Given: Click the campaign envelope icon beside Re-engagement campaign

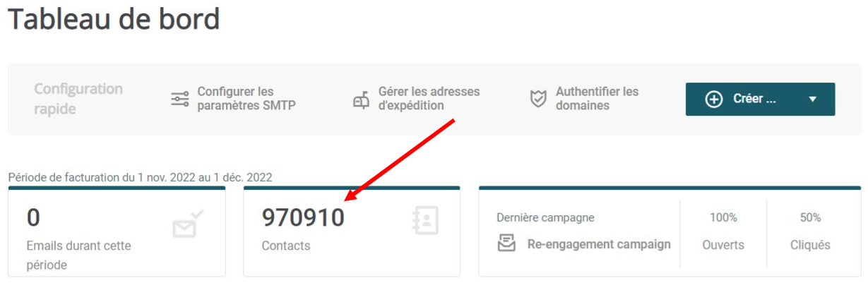Looking at the screenshot, I should click(506, 244).
